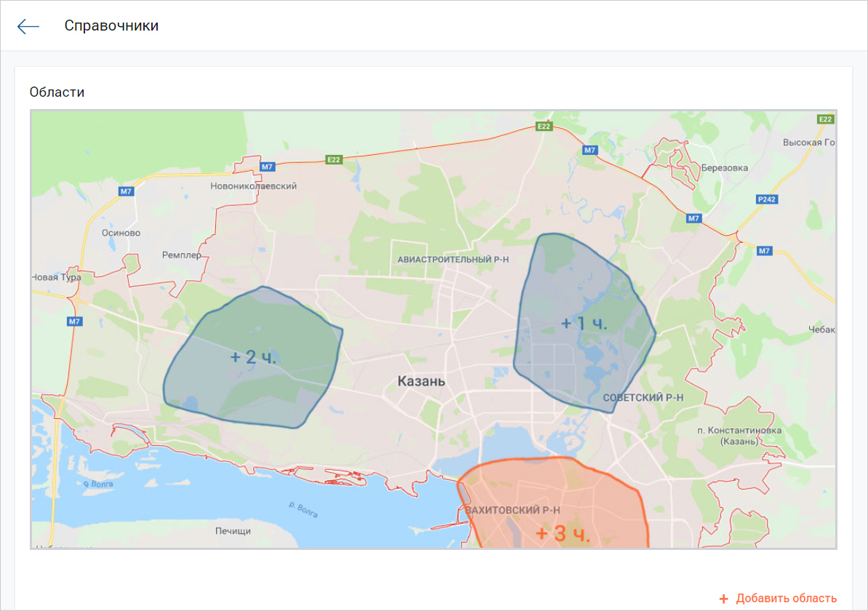Click the plus icon beside Добавить область
Image resolution: width=868 pixels, height=611 pixels.
point(723,599)
